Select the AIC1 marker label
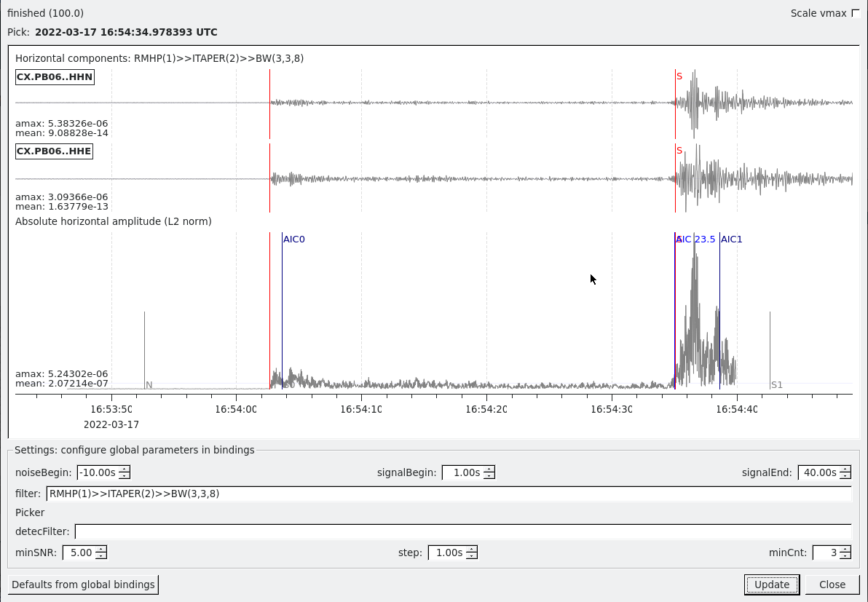The width and height of the screenshot is (868, 602). [x=732, y=239]
